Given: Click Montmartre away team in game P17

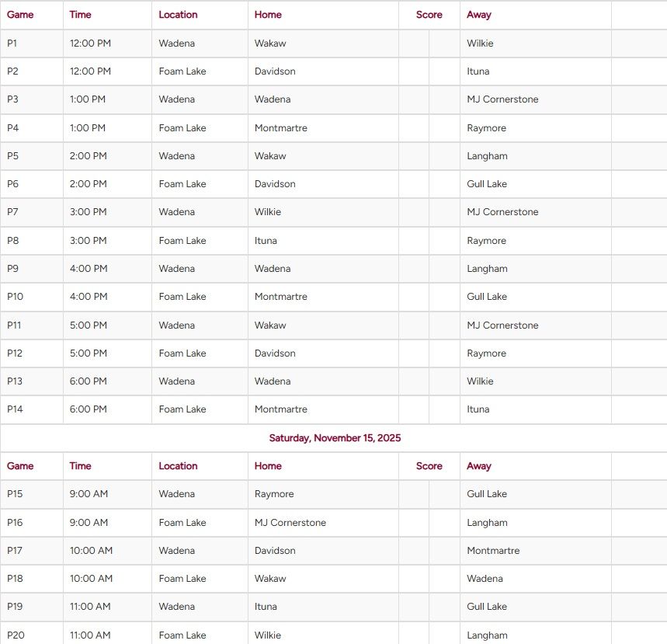Looking at the screenshot, I should 493,551.
